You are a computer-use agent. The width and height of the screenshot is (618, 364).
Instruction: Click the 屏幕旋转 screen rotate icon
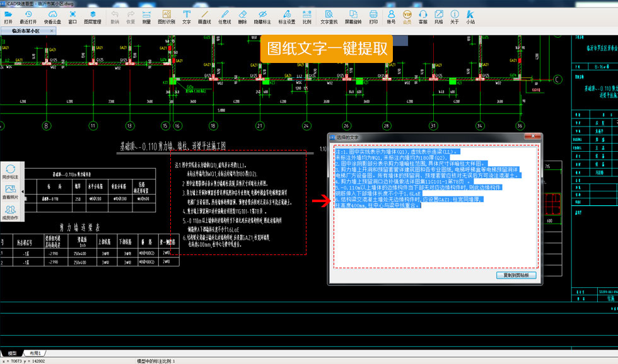coord(353,16)
